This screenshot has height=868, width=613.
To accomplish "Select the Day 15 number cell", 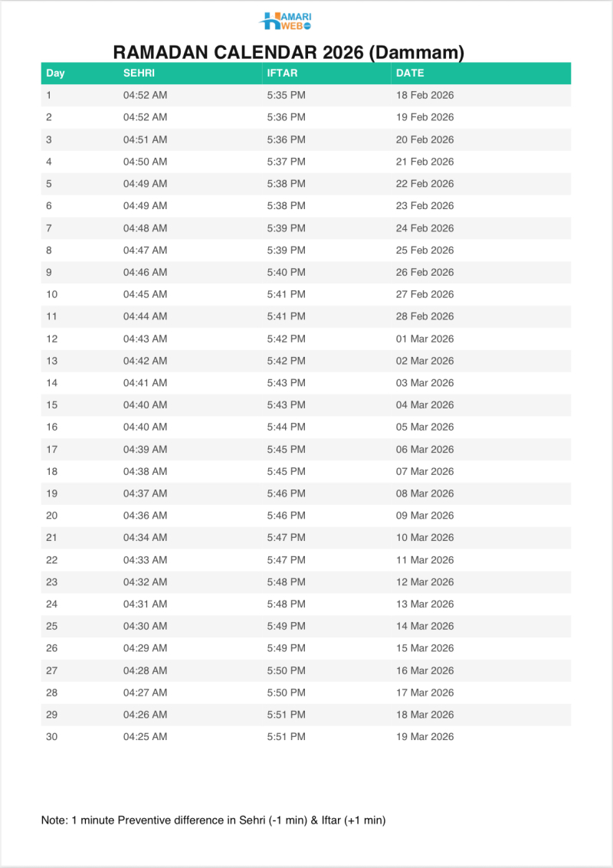I will tap(52, 405).
